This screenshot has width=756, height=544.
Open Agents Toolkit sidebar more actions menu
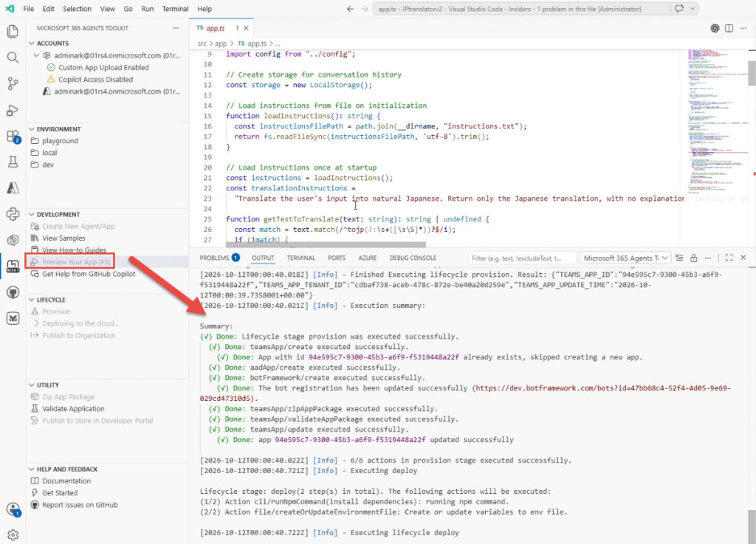[176, 28]
